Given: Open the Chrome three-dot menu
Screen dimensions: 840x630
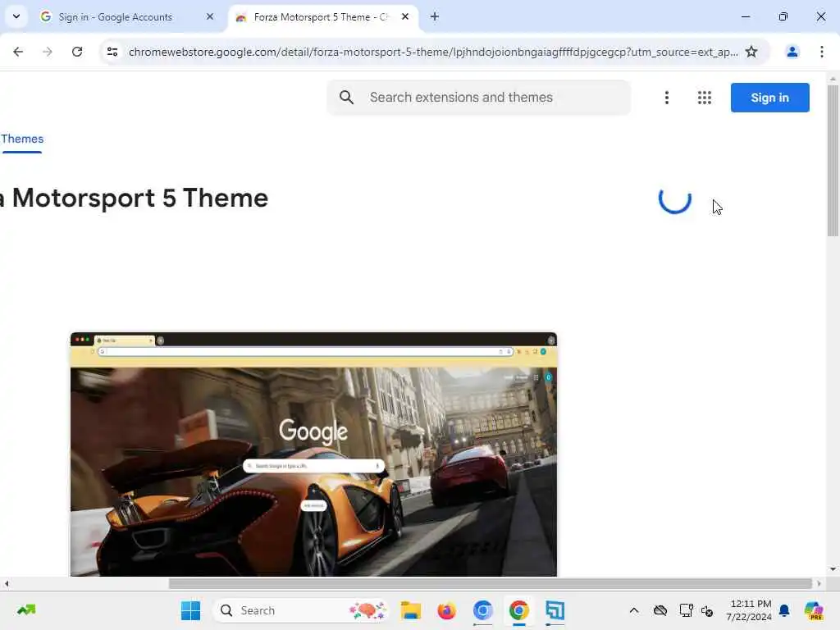Looking at the screenshot, I should point(822,52).
